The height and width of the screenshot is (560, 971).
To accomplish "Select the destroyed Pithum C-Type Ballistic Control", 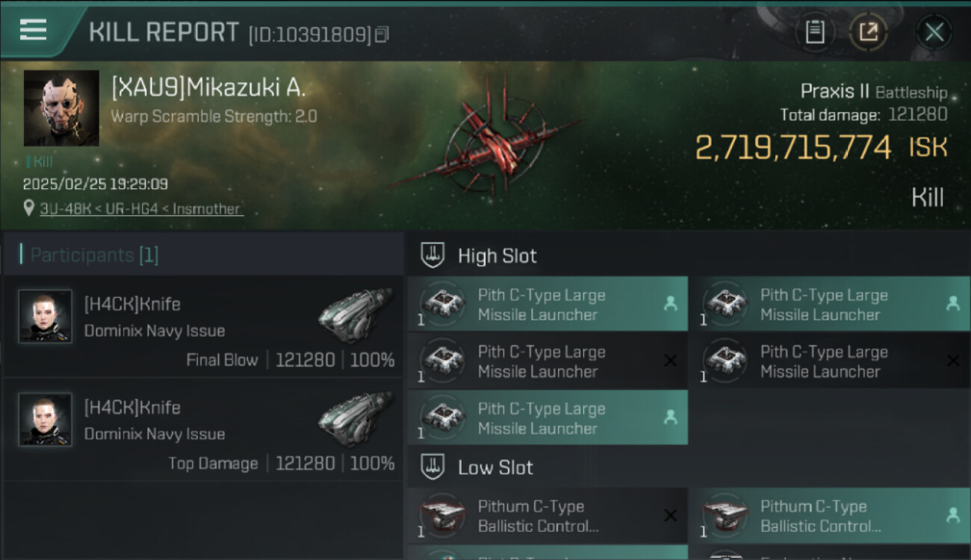I will tap(547, 516).
